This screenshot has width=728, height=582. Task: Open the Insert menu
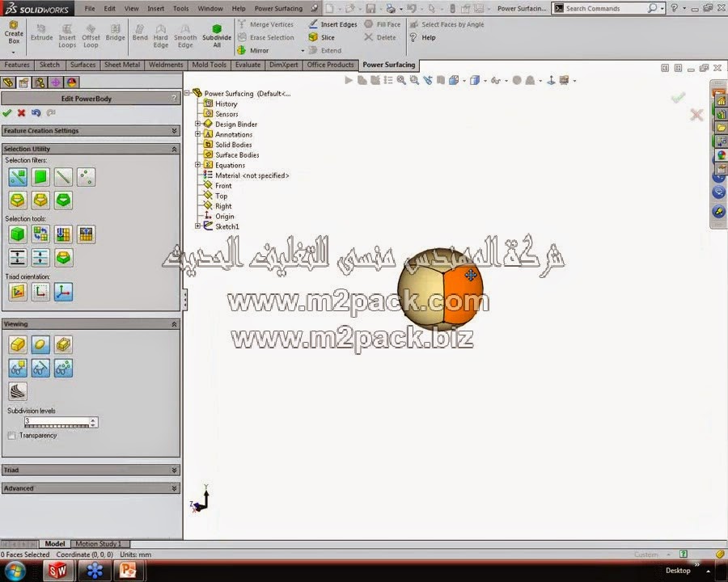[x=155, y=8]
